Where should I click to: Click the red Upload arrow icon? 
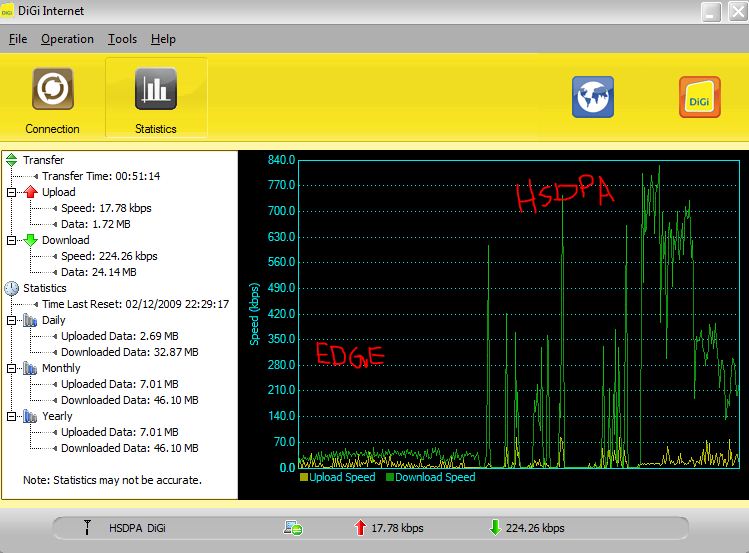tap(31, 192)
